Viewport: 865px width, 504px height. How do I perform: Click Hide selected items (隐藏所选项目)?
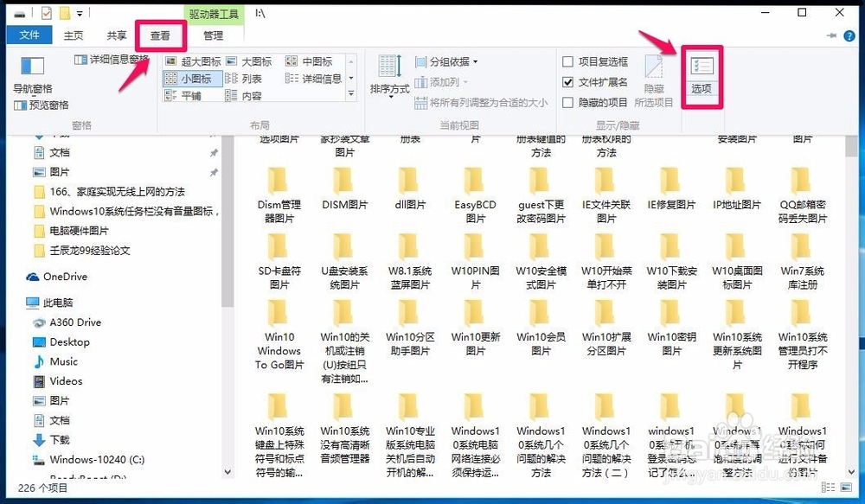654,81
